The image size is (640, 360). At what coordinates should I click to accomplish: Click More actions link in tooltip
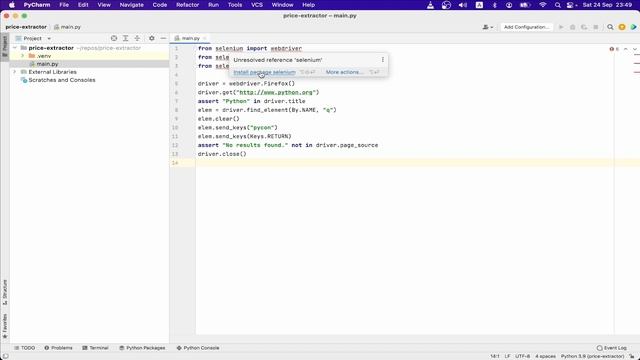pos(344,72)
